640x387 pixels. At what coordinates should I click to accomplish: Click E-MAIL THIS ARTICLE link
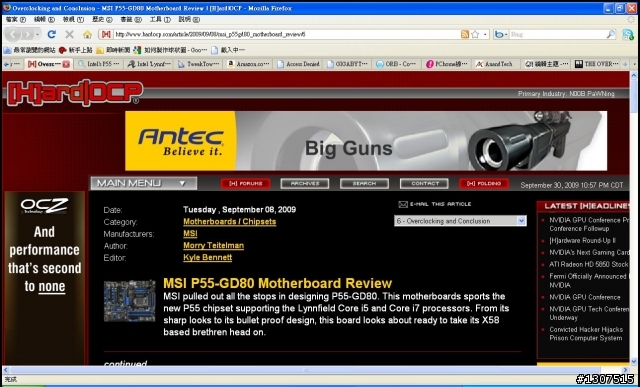pos(440,204)
